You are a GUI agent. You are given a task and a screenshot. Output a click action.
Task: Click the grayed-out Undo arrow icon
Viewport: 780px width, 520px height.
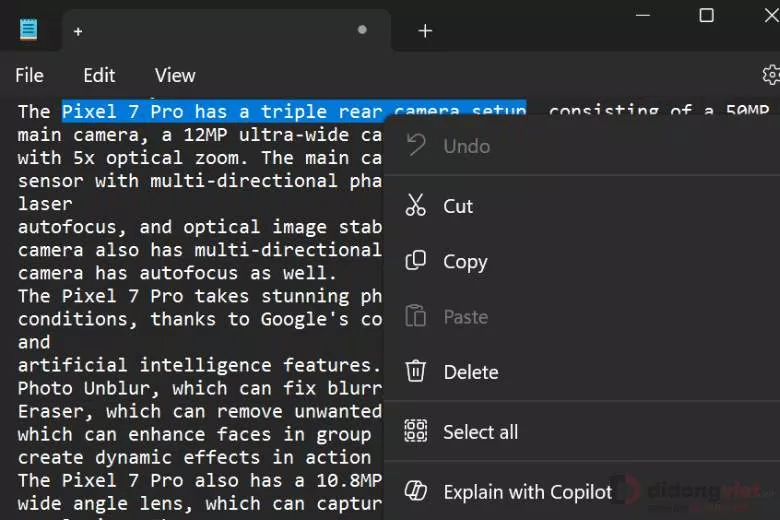pos(415,146)
